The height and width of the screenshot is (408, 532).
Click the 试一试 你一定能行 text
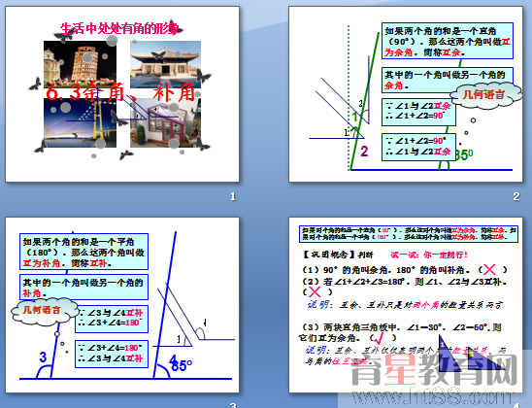tap(429, 255)
